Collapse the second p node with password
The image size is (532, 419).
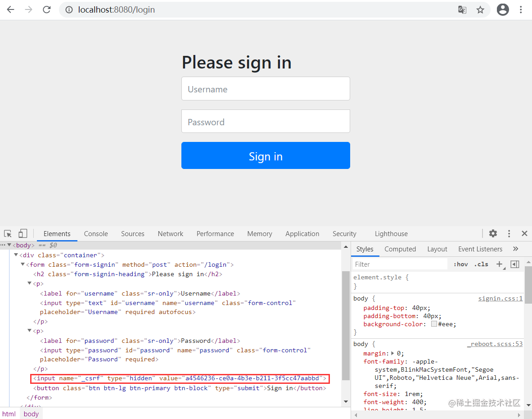30,330
